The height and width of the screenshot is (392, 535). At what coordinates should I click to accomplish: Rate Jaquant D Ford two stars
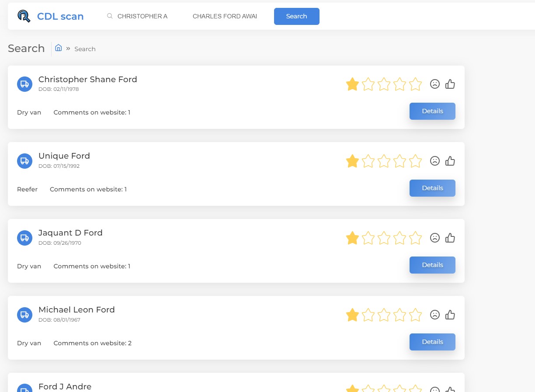[368, 238]
